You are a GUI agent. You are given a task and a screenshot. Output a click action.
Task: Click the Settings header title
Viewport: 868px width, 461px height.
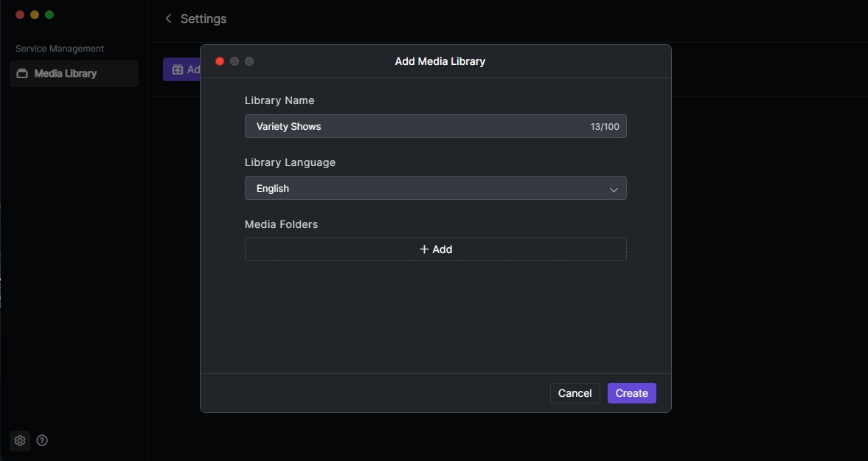pos(204,18)
